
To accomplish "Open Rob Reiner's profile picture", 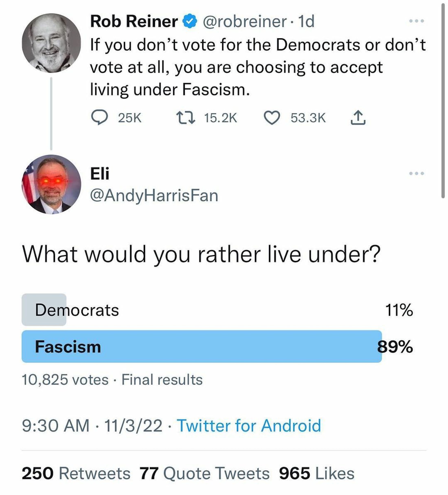I will click(x=51, y=43).
